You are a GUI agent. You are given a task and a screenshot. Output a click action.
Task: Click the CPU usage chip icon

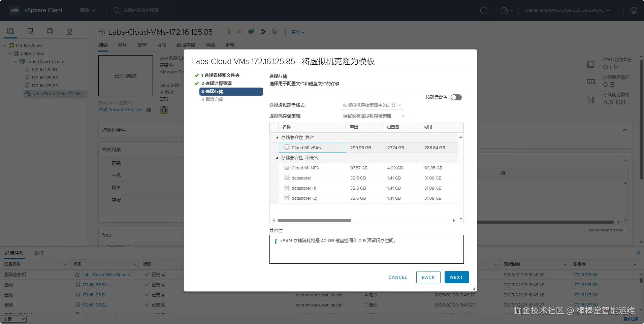click(x=591, y=64)
